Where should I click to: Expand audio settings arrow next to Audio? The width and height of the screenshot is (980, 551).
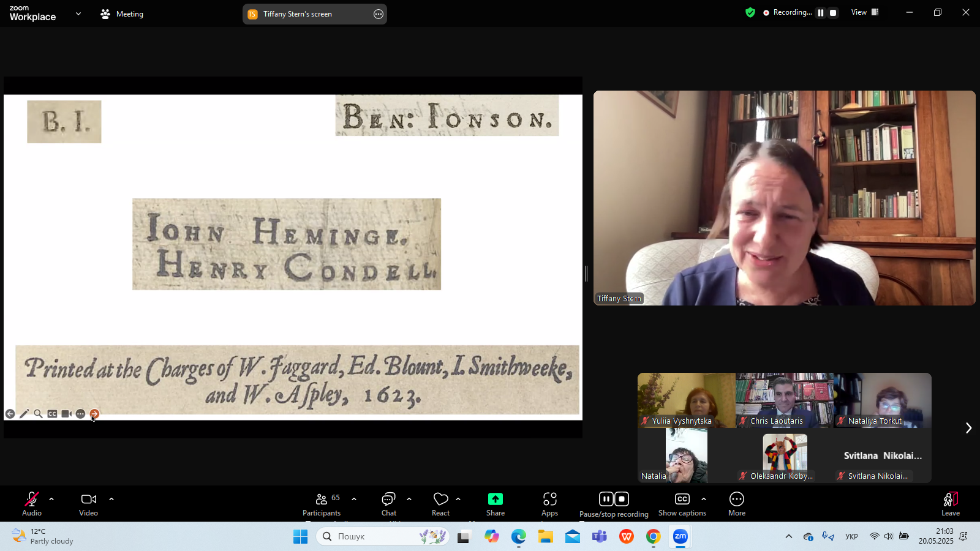(x=51, y=499)
